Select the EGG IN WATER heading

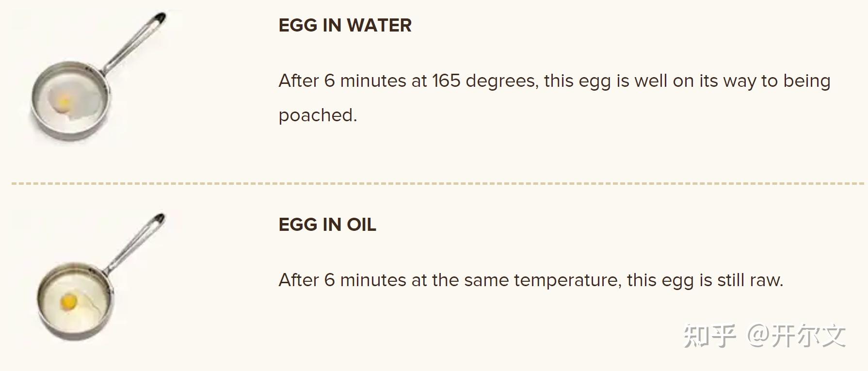[345, 25]
